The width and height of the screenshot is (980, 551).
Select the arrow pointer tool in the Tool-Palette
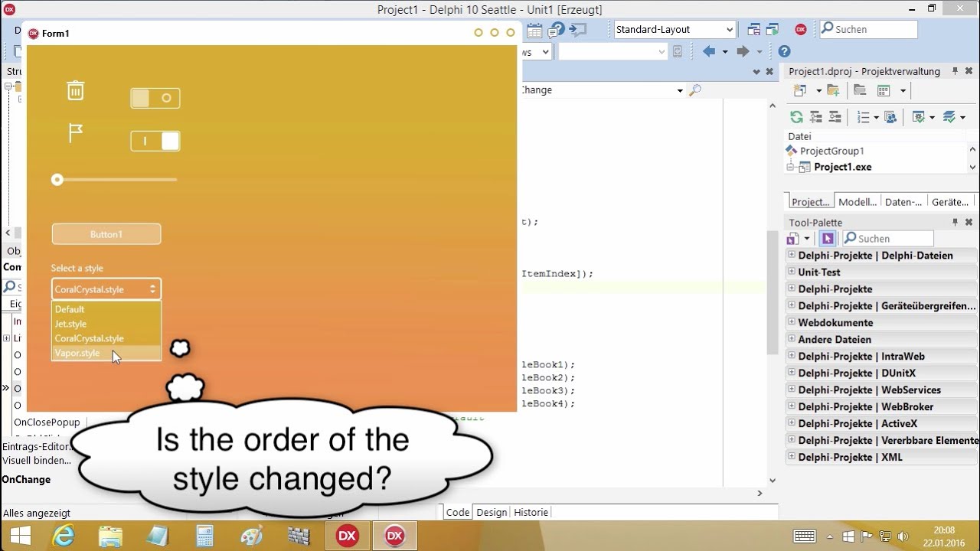(x=827, y=239)
